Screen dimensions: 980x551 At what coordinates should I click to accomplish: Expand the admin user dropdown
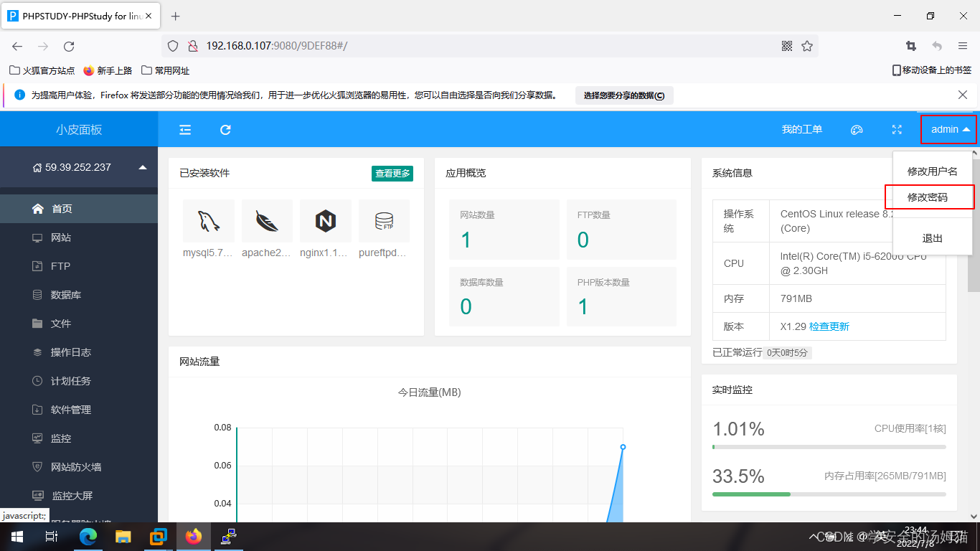pos(949,130)
